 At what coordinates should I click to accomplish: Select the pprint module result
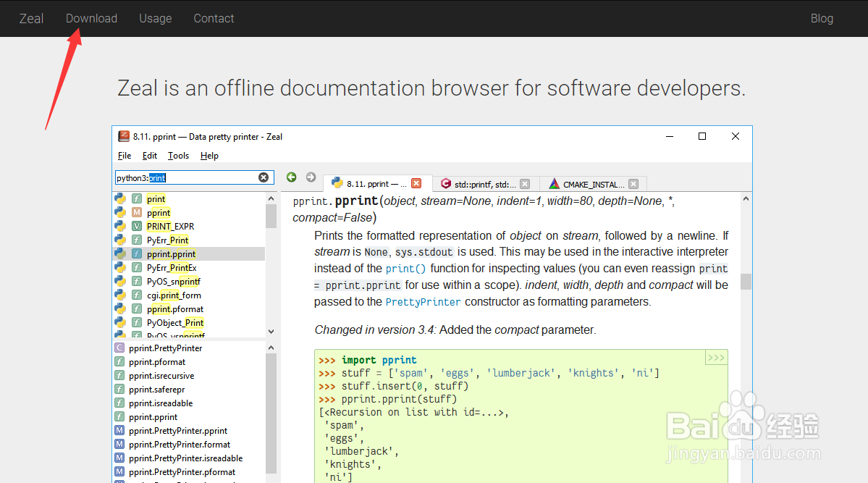click(159, 213)
